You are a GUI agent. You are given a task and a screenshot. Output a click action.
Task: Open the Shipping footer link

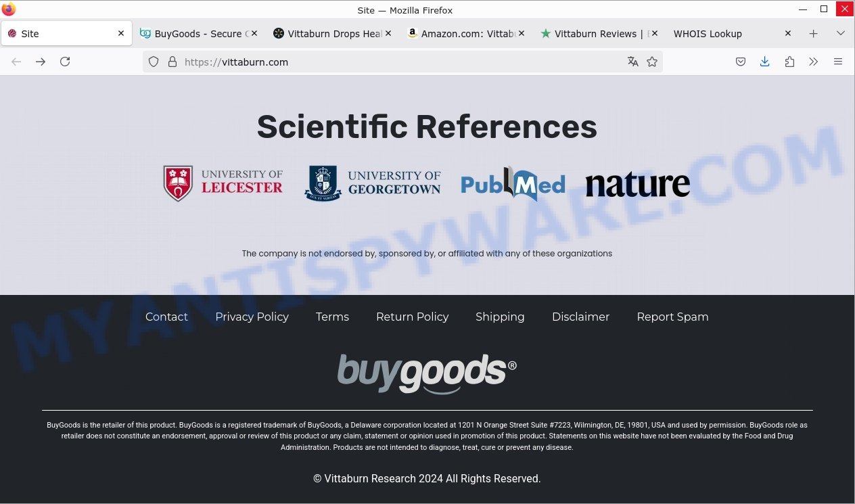[500, 317]
